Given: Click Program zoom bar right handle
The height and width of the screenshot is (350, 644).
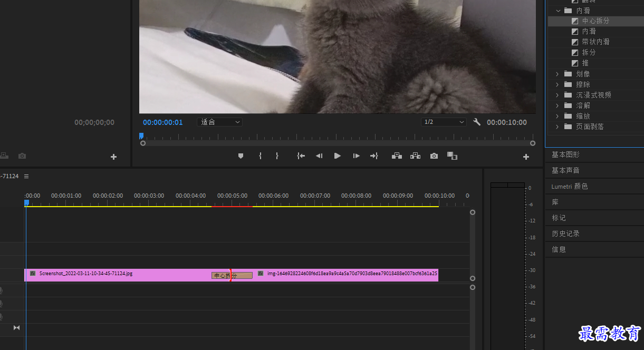Looking at the screenshot, I should point(533,143).
